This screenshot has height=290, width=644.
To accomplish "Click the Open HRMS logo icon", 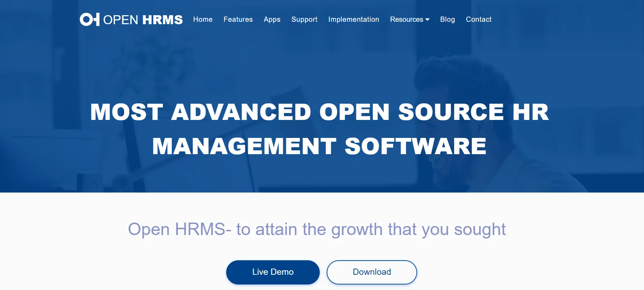I will (89, 19).
